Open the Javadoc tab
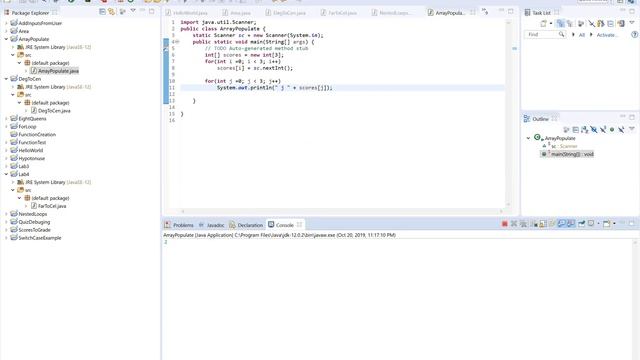640x360 pixels. (211, 225)
